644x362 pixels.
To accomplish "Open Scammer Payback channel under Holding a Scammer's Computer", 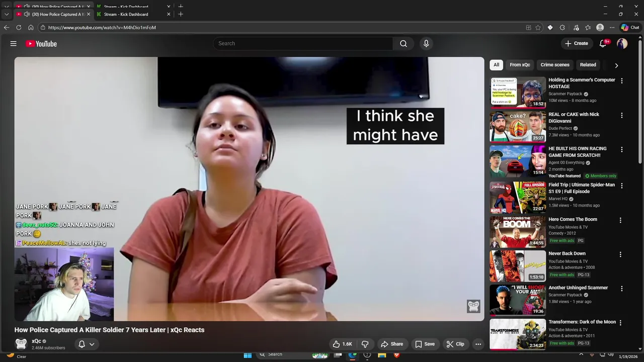I will pos(565,94).
